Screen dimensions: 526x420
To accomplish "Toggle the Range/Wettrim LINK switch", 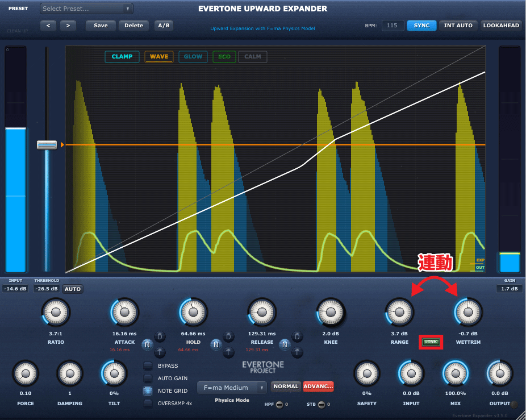I will coord(431,342).
